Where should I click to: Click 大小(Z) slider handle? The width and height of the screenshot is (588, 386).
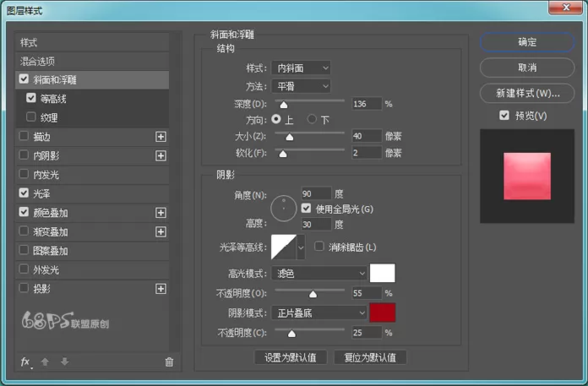(x=289, y=137)
